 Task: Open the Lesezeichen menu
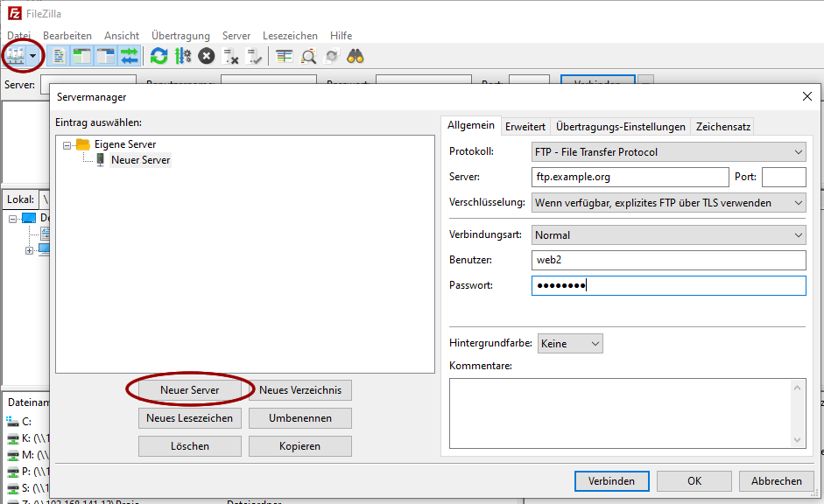pos(290,36)
